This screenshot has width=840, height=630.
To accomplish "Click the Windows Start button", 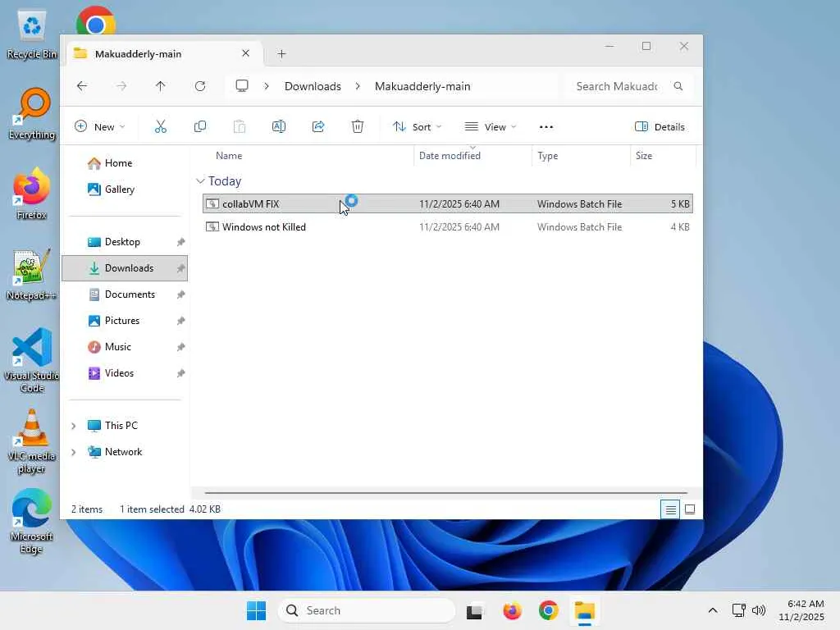I will [256, 610].
